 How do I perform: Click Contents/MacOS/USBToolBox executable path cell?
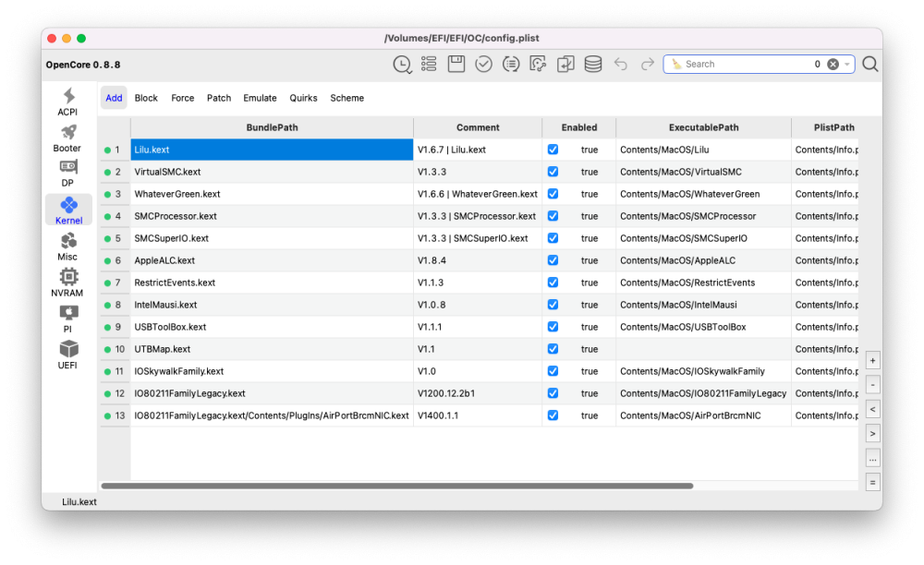tap(703, 327)
